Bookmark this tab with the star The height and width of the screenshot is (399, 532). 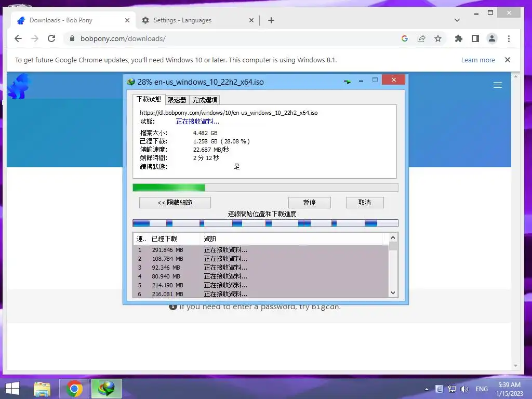click(x=437, y=38)
